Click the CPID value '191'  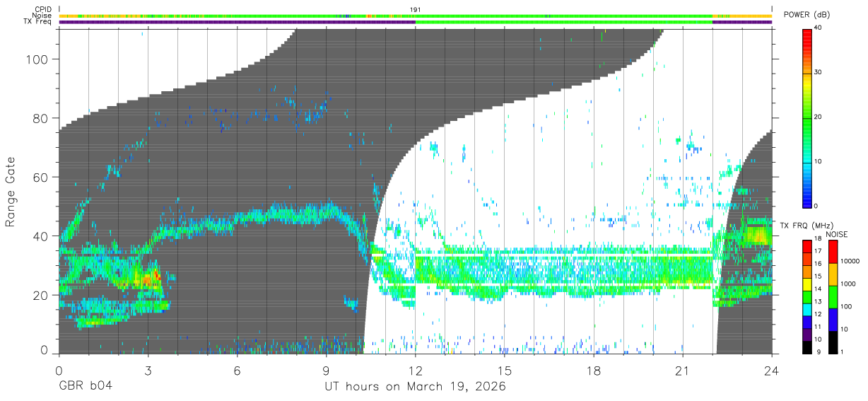point(416,9)
